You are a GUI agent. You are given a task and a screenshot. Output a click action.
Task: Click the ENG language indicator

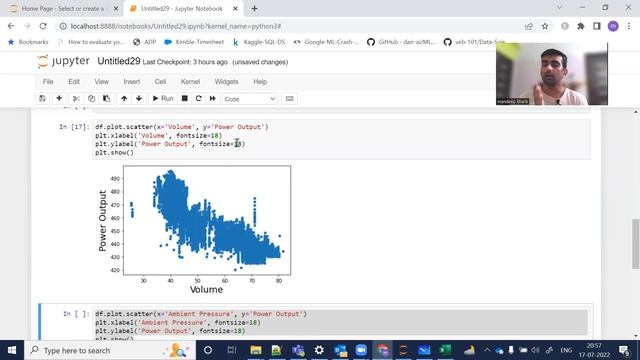tap(566, 350)
